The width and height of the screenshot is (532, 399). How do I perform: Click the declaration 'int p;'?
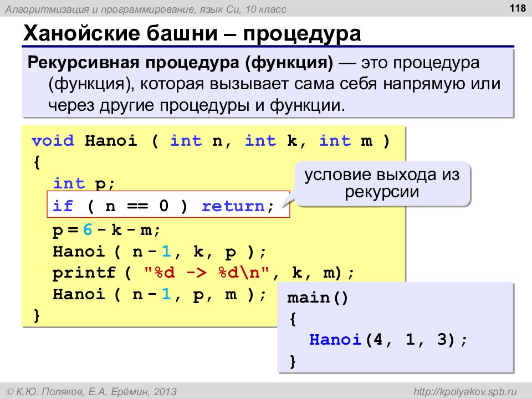(84, 183)
